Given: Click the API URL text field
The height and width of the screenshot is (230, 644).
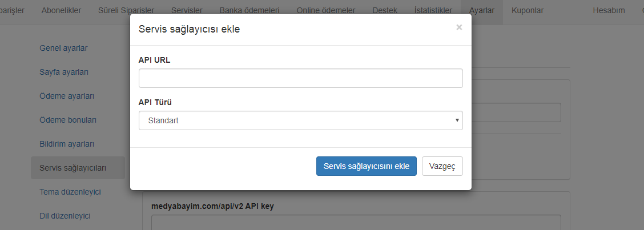Looking at the screenshot, I should pyautogui.click(x=300, y=79).
